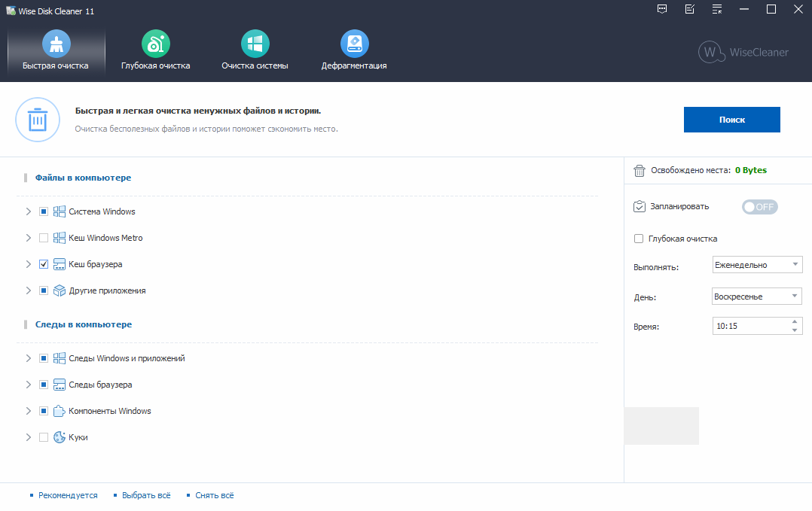This screenshot has height=511, width=812.
Task: Switch to Глубокая очистка tab
Action: [x=155, y=50]
